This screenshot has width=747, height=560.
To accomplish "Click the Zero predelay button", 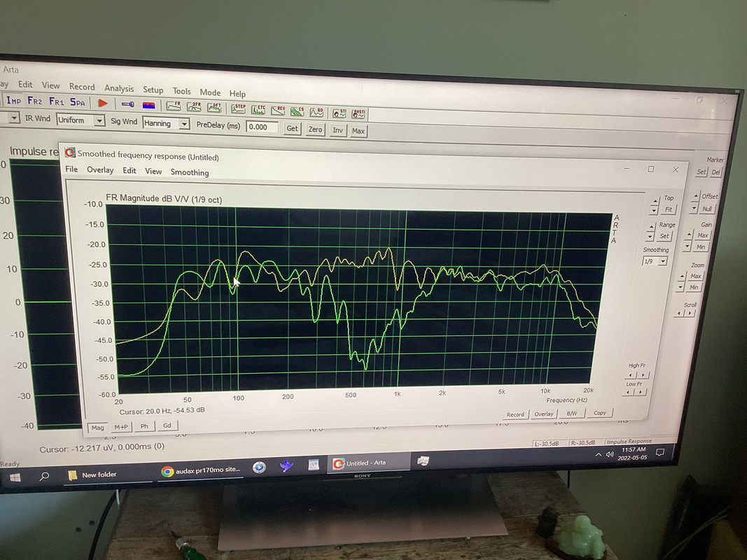I will (315, 129).
